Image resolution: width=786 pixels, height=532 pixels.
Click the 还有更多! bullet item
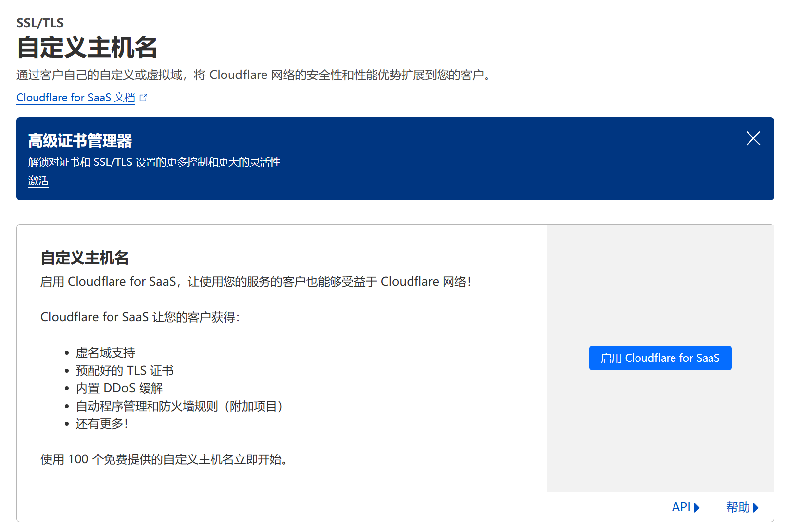click(x=102, y=424)
